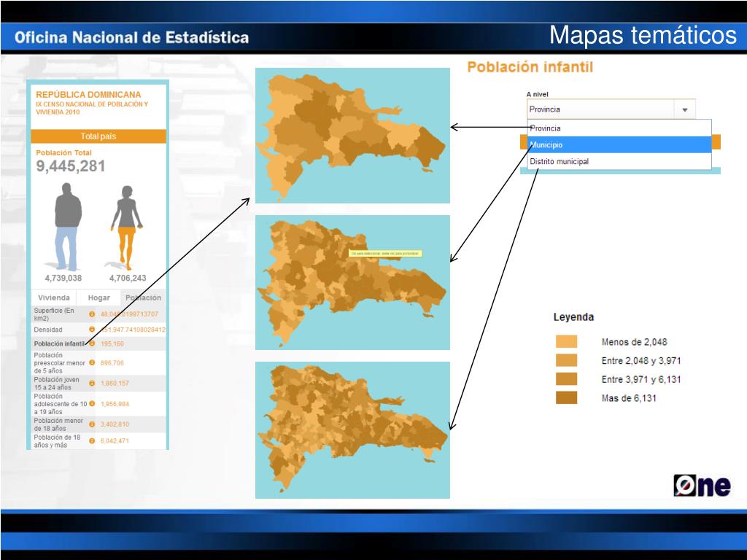Screen dimensions: 747x560
Task: Click the Entre 2,048 y 3,971 legend text
Action: coord(641,360)
